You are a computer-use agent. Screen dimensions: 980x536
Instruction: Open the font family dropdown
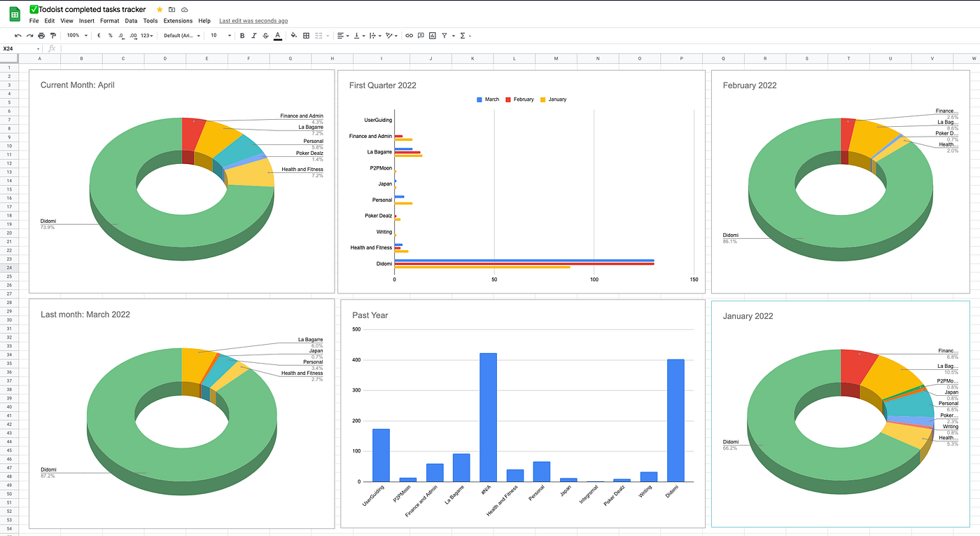(x=182, y=35)
